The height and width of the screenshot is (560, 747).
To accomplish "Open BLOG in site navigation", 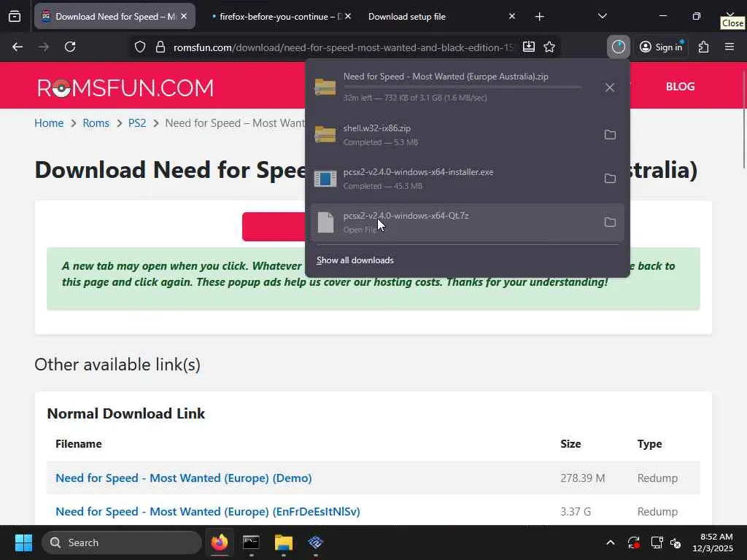I will 681,87.
